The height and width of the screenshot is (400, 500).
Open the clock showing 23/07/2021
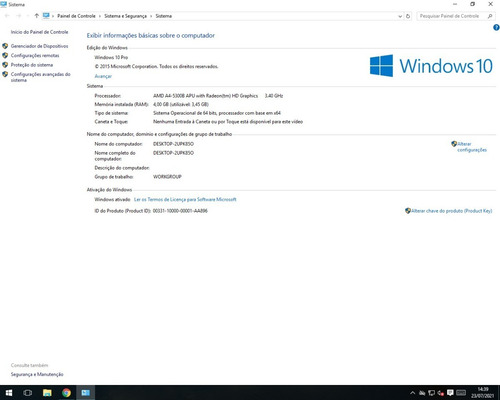coord(482,393)
